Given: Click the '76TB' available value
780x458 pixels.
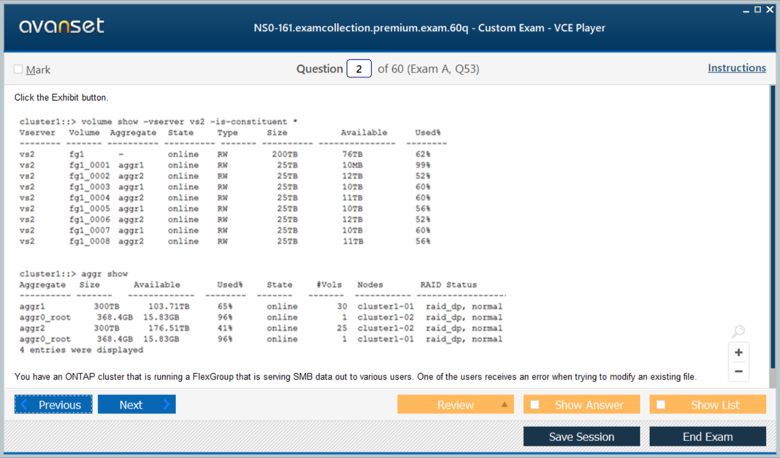Looking at the screenshot, I should pos(352,154).
